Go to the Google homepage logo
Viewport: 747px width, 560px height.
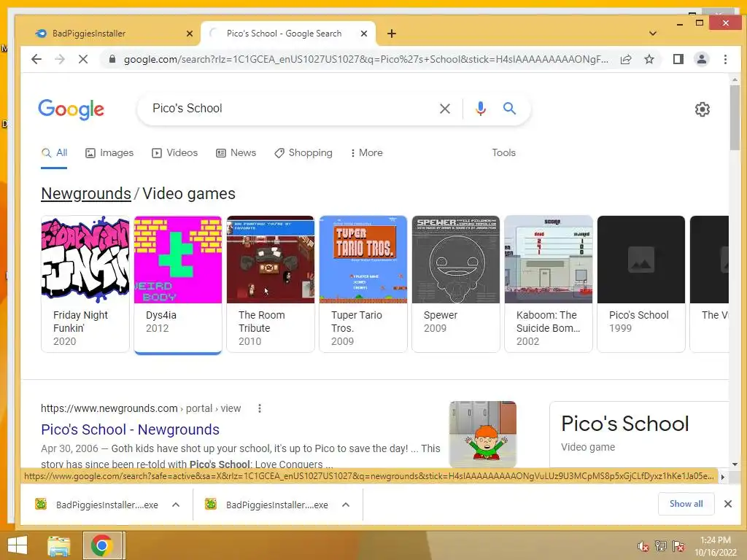tap(71, 109)
